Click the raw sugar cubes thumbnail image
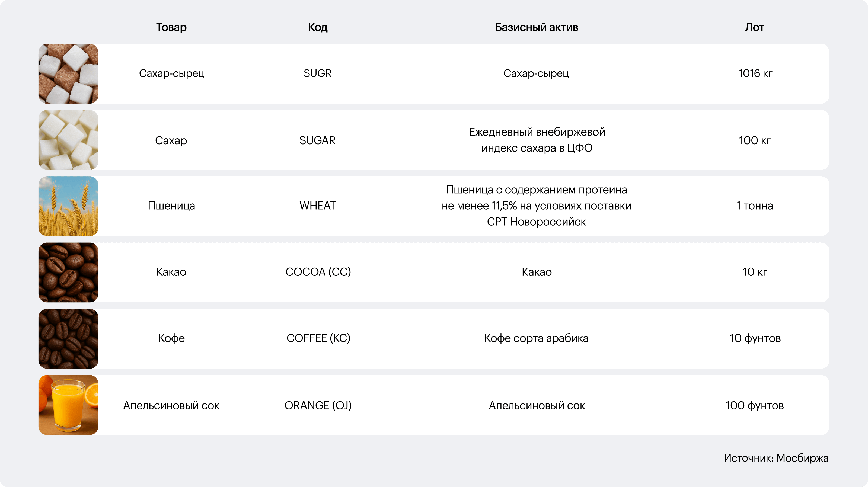Image resolution: width=868 pixels, height=487 pixels. coord(68,73)
